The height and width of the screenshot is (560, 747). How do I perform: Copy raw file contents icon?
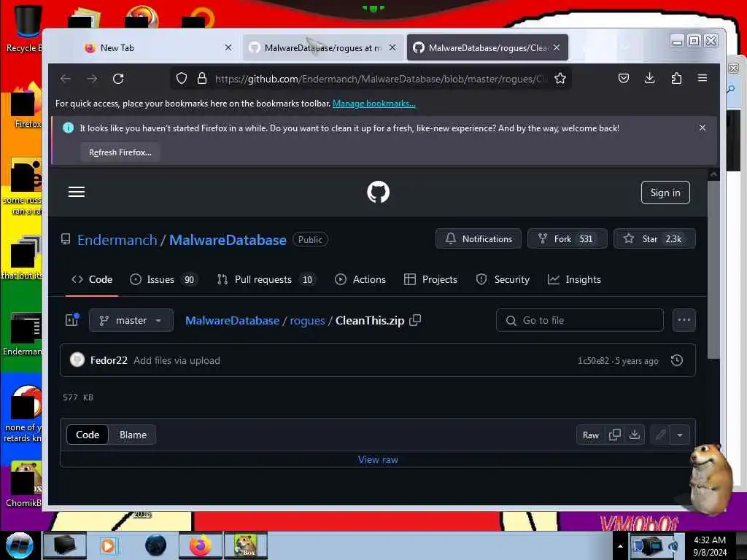(x=614, y=435)
